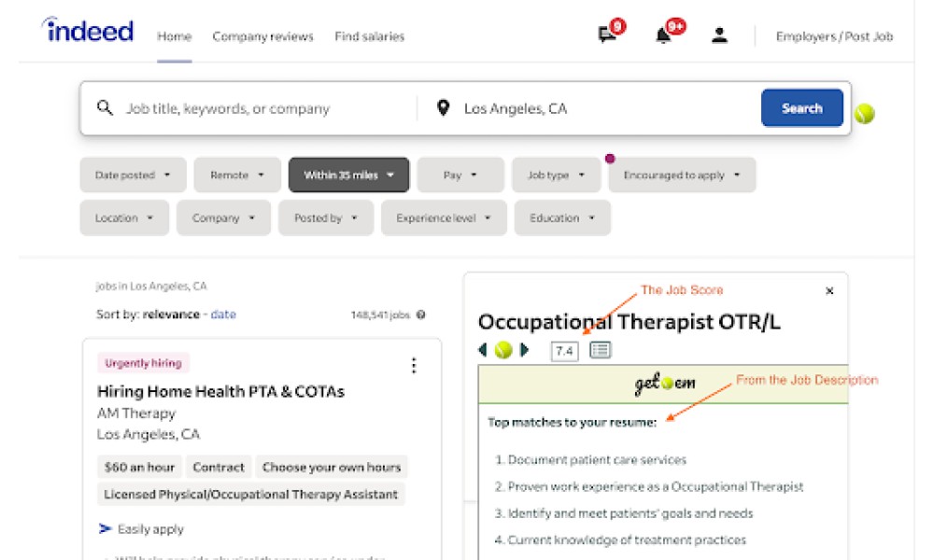Open the Remote filter dropdown

click(x=237, y=175)
